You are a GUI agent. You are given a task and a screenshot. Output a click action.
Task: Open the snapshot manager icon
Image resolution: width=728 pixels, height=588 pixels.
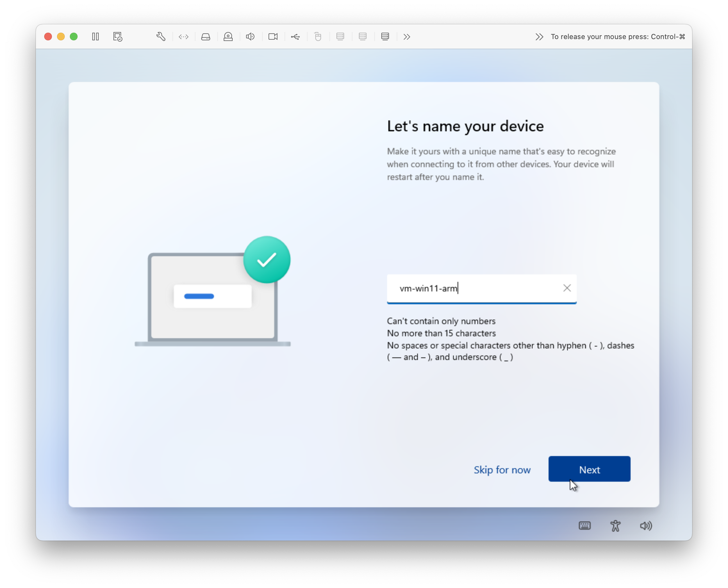pos(118,37)
